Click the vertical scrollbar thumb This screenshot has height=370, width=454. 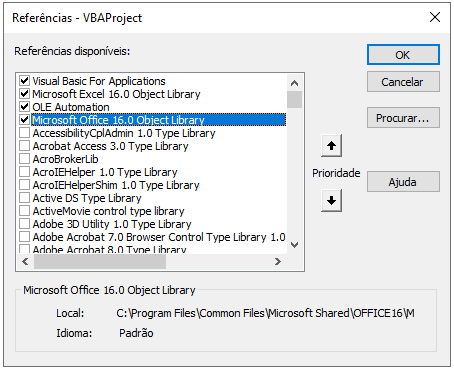tap(294, 99)
